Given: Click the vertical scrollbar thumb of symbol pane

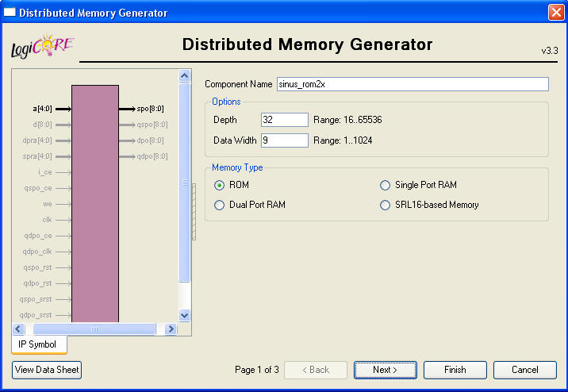Looking at the screenshot, I should click(x=184, y=183).
